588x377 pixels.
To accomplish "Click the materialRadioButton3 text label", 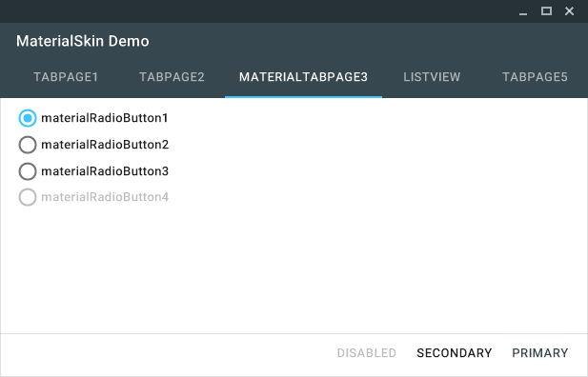I will pos(105,171).
